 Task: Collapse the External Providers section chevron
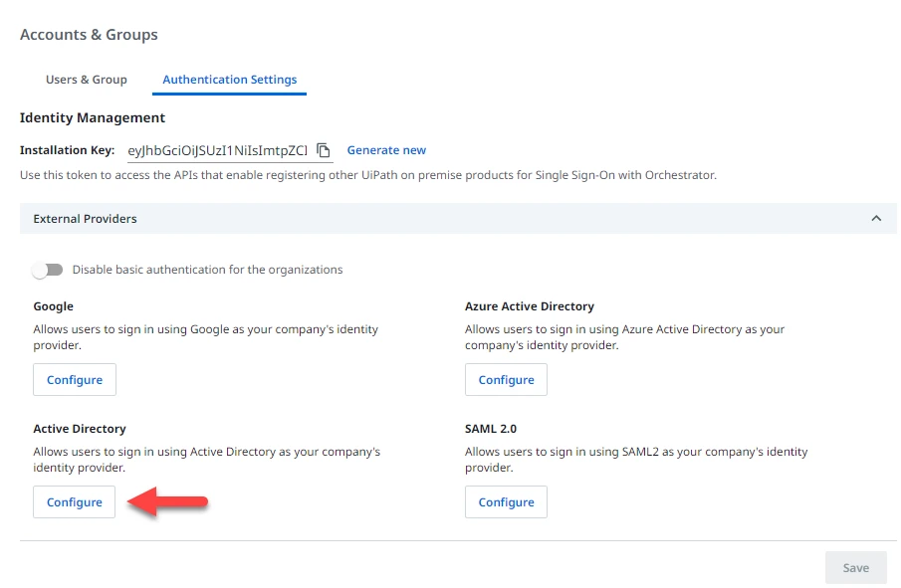click(x=876, y=218)
